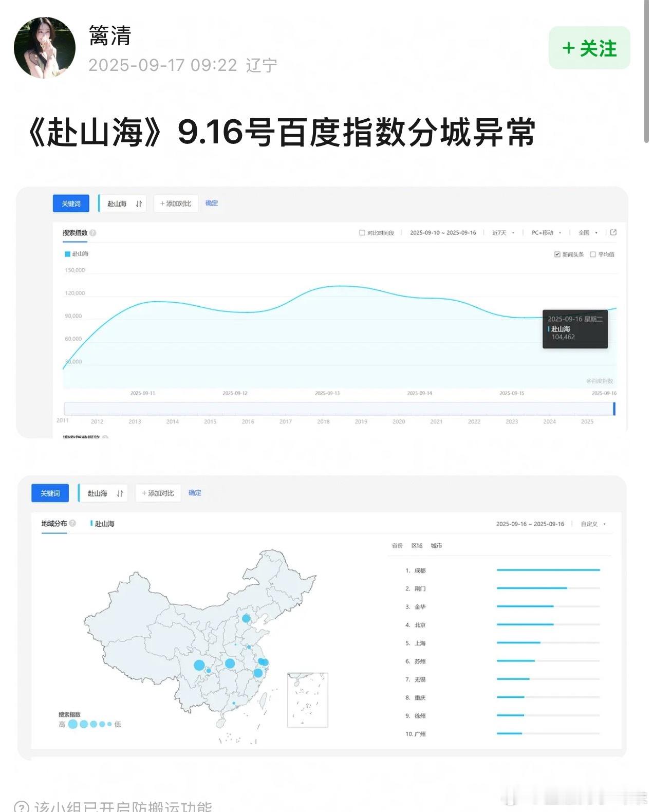Viewport: 653px width, 812px height.
Task: Click 赴山海 legend marker beside 地域分布
Action: tap(91, 523)
